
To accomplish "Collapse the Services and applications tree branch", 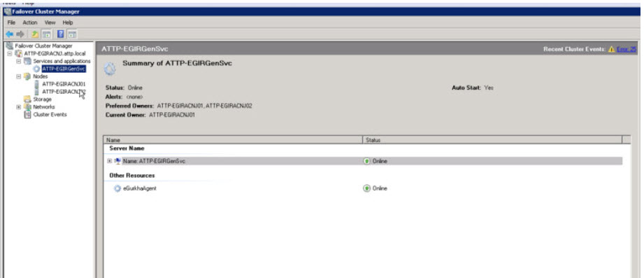I will click(18, 61).
